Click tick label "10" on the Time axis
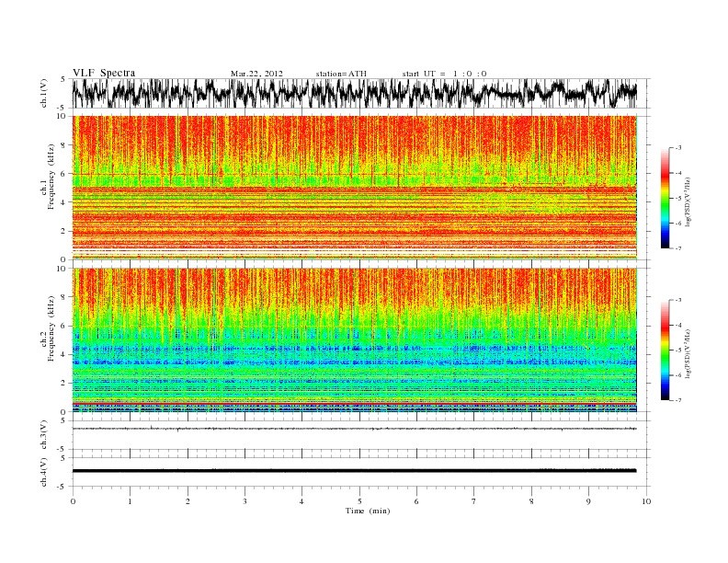The image size is (728, 563). [646, 501]
